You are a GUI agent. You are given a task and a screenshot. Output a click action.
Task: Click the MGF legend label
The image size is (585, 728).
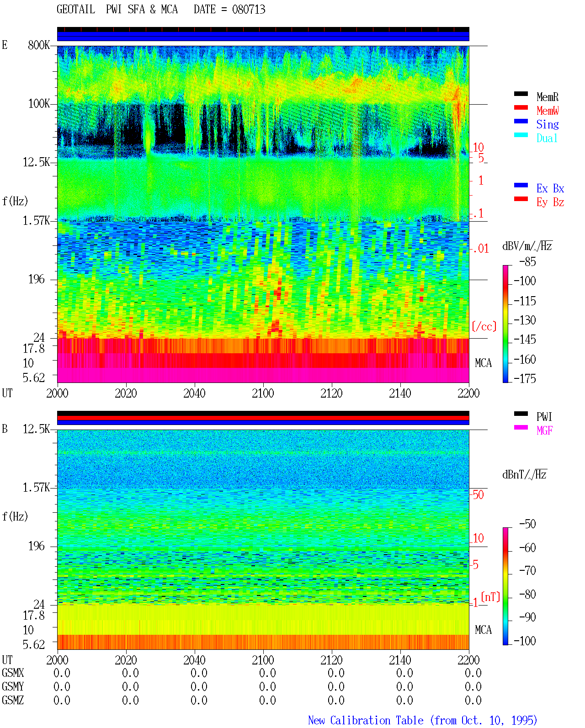[x=545, y=430]
